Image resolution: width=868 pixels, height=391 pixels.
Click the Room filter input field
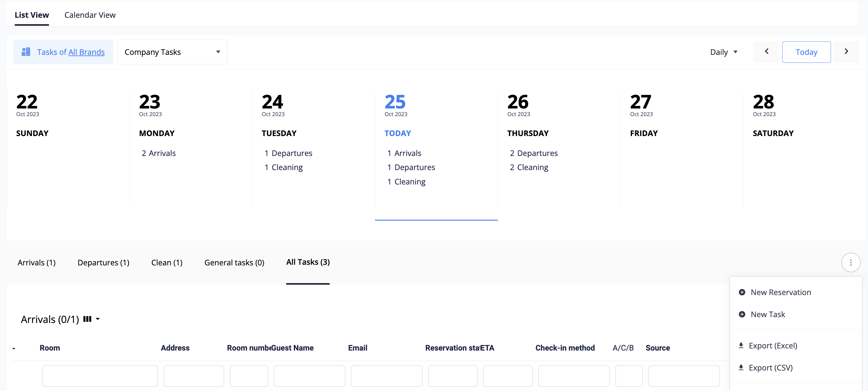(x=100, y=376)
